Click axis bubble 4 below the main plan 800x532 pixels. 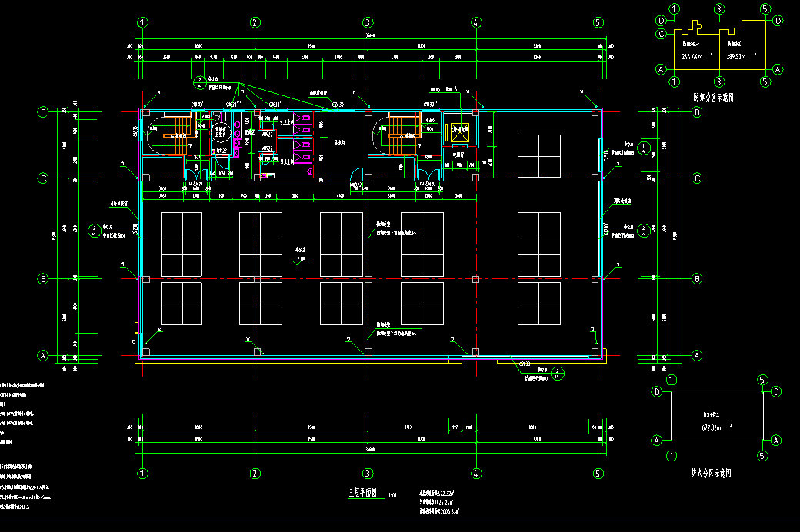(477, 473)
